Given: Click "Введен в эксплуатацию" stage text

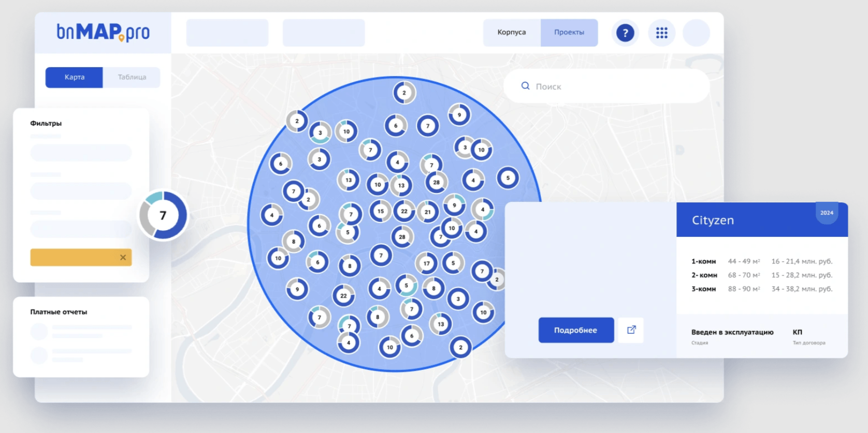Looking at the screenshot, I should click(732, 332).
